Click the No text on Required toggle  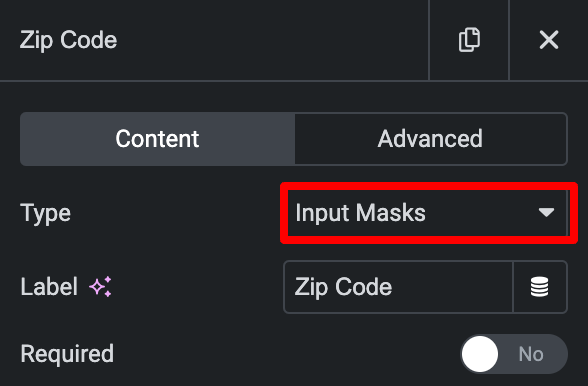531,354
